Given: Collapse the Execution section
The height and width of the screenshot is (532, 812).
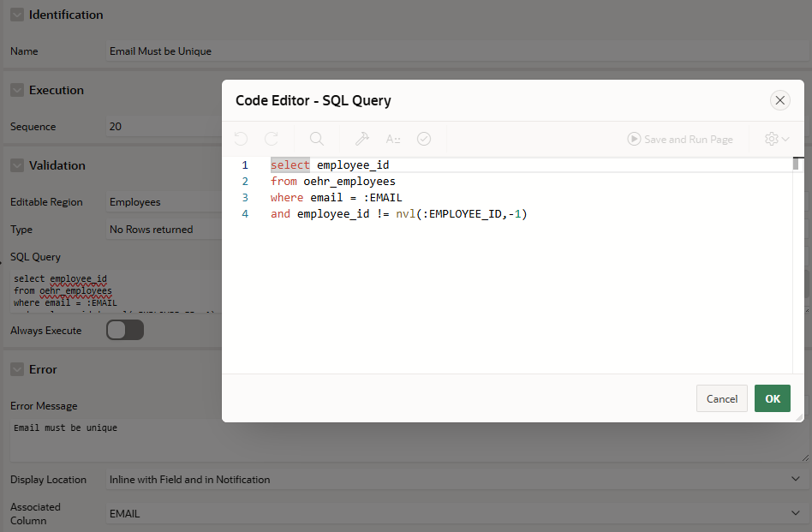Looking at the screenshot, I should point(17,90).
